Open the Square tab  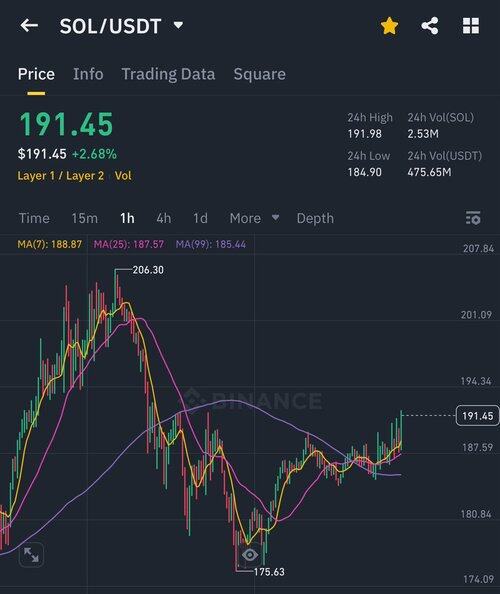[x=259, y=74]
